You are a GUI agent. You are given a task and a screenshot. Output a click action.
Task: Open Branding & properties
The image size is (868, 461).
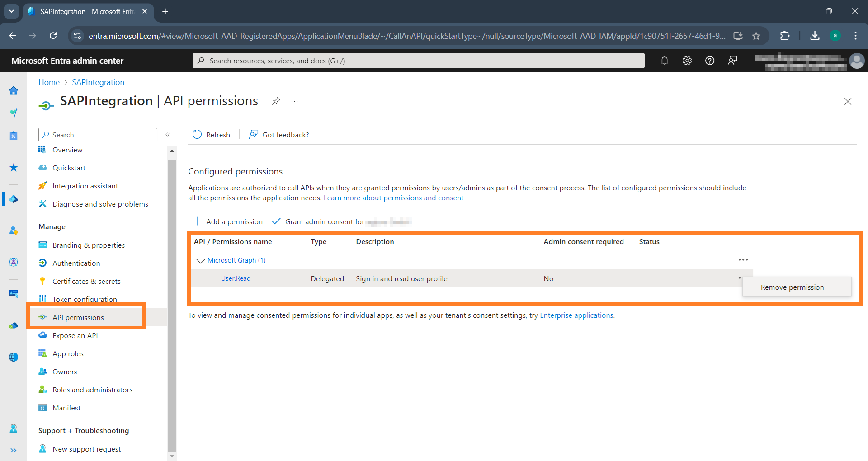click(89, 245)
